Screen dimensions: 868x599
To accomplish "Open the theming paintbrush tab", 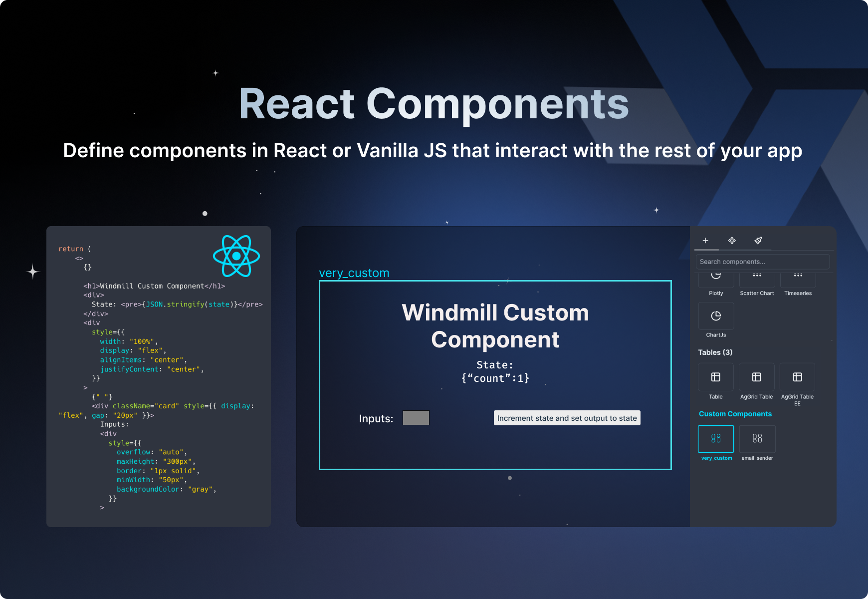I will click(x=759, y=241).
